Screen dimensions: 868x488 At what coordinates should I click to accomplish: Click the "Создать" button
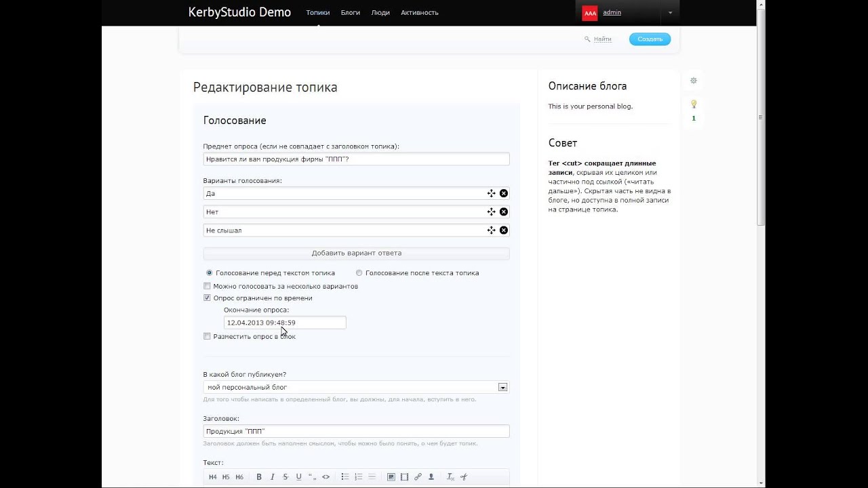[x=650, y=39]
